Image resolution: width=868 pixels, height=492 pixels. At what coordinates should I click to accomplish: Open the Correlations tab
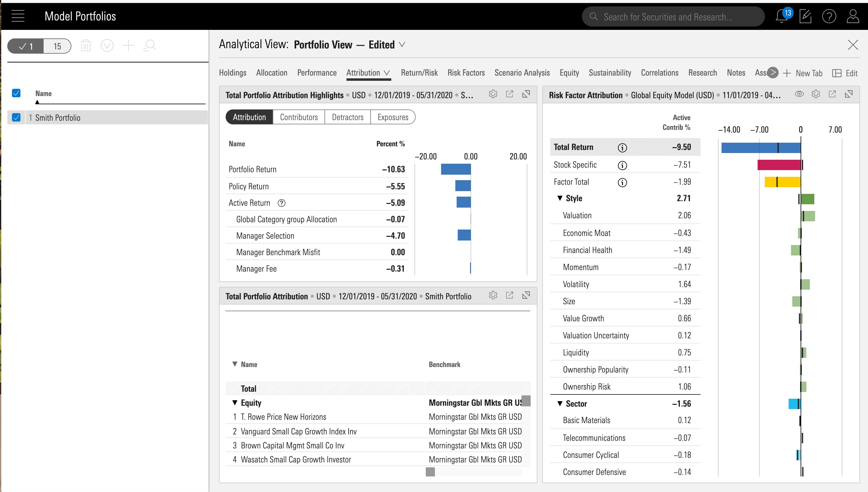[x=660, y=73]
